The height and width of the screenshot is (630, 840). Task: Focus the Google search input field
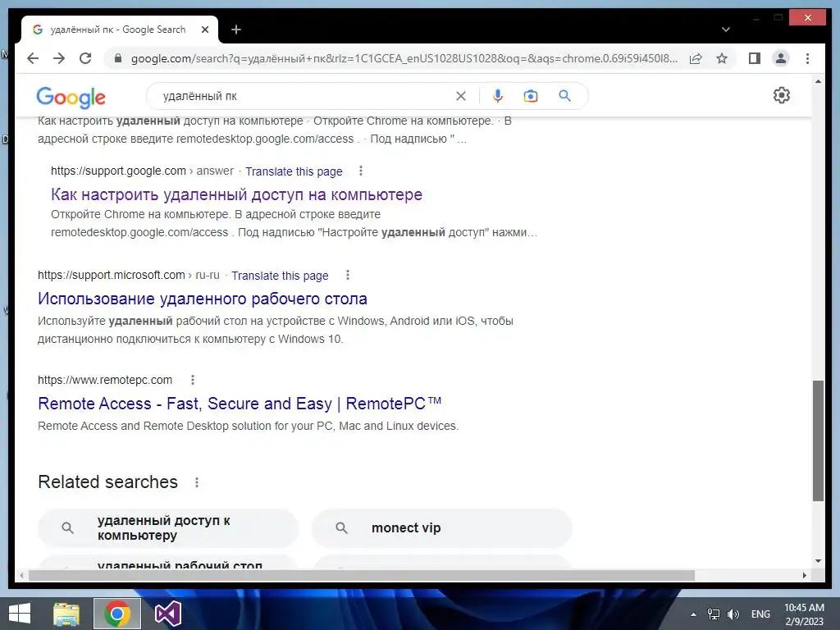305,96
